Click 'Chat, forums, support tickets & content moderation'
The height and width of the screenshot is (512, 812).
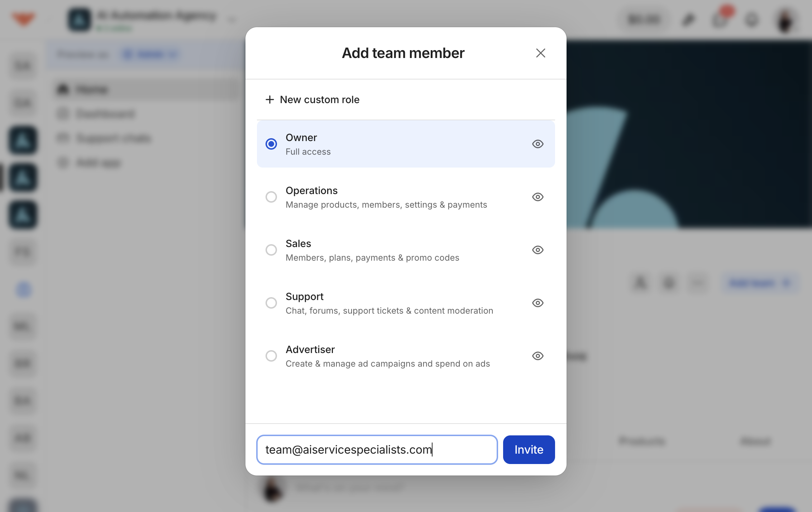click(390, 311)
